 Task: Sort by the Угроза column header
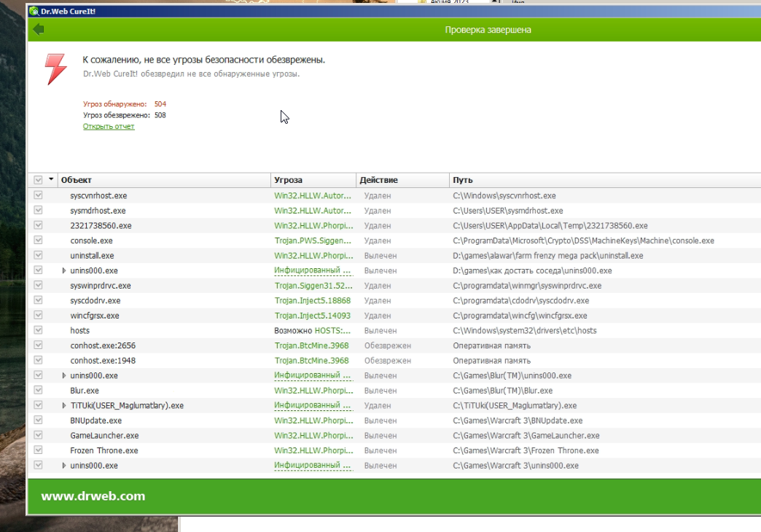313,180
